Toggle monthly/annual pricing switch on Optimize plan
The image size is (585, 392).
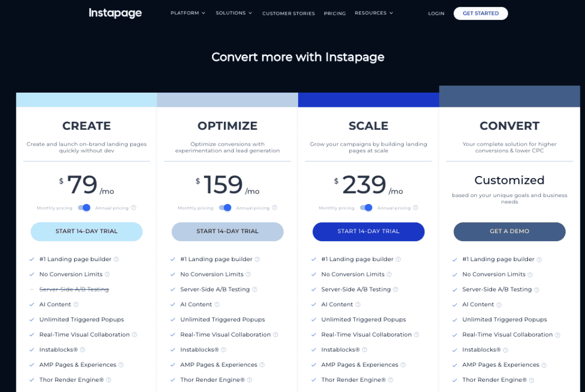[x=225, y=207]
